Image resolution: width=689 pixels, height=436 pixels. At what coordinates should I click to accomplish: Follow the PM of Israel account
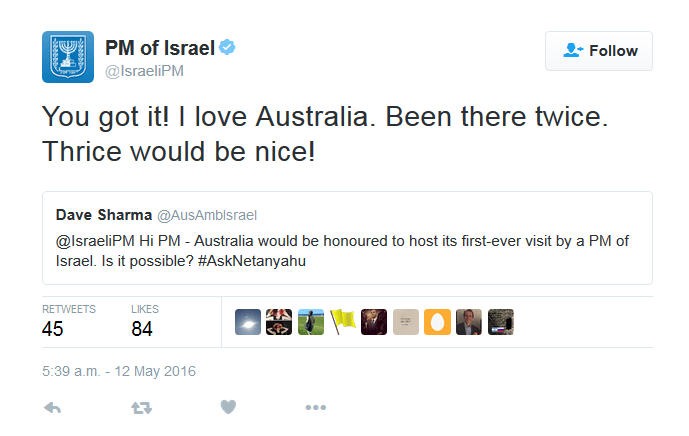click(598, 51)
